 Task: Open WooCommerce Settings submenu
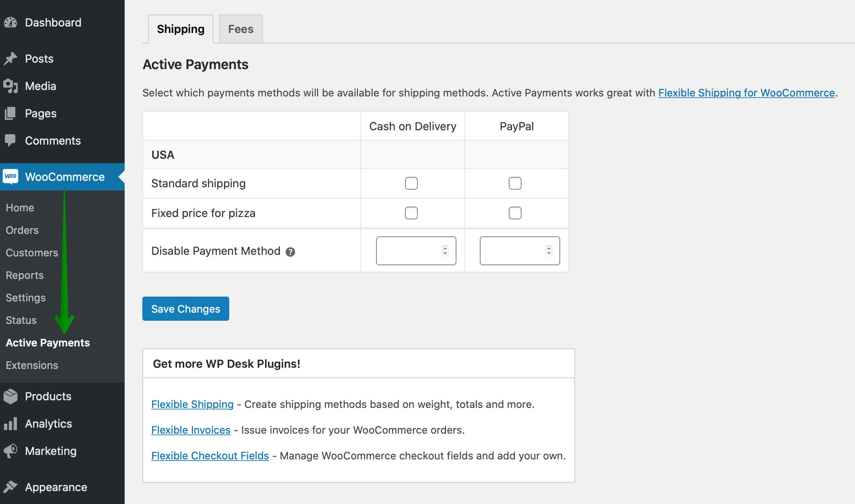pos(25,298)
